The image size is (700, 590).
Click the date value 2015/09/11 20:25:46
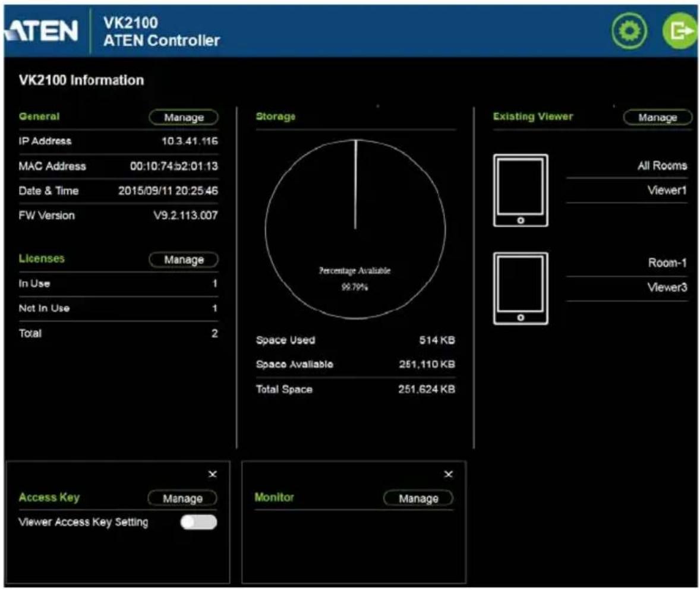tap(168, 191)
